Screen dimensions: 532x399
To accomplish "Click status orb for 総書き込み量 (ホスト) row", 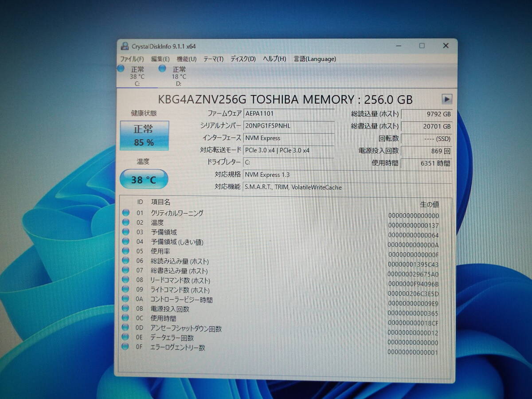I will pos(125,270).
